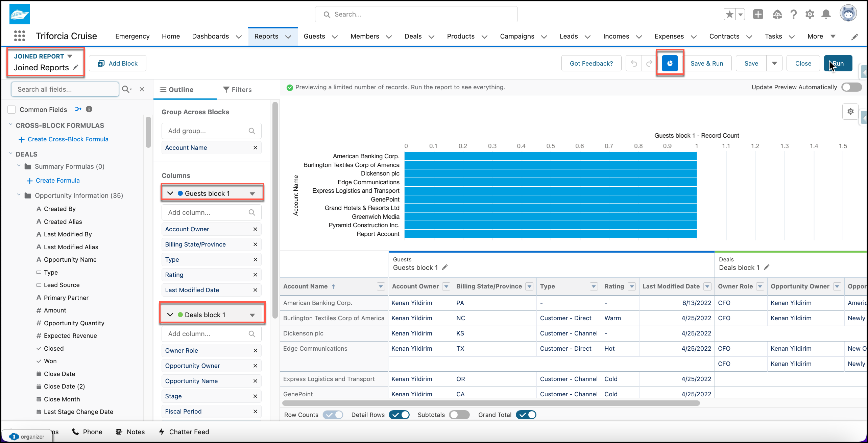Disable the Detail Rows toggle

coord(399,415)
